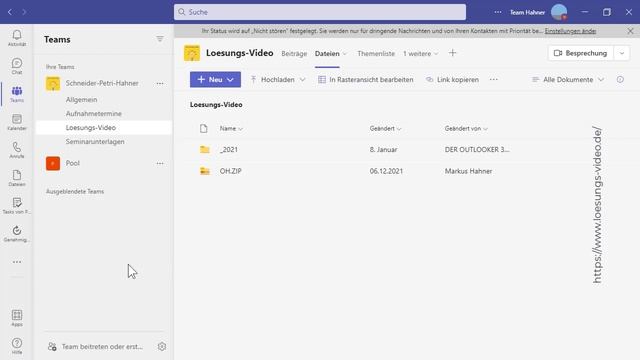Click the DER OUTLOOKER modified-by cell
Viewport: 640px width, 360px height.
[477, 150]
